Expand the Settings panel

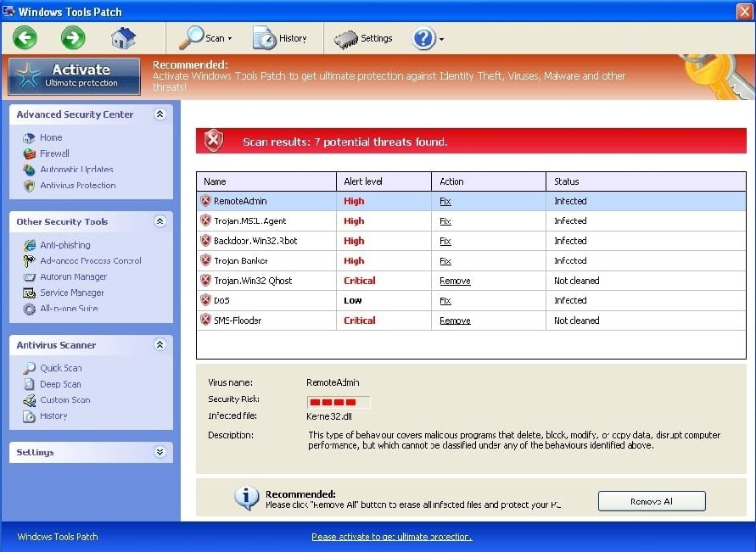point(160,452)
